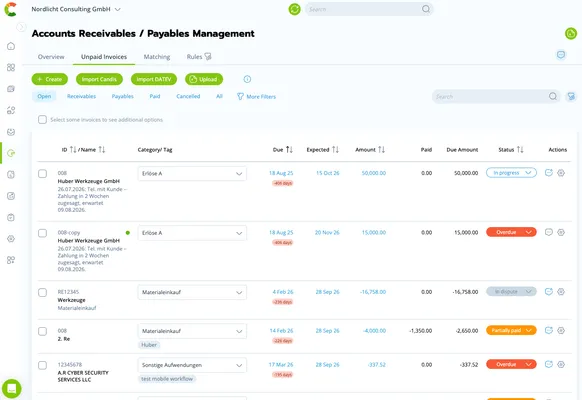Click the invoice list search field
Screen dimensions: 582x400
coord(496,96)
